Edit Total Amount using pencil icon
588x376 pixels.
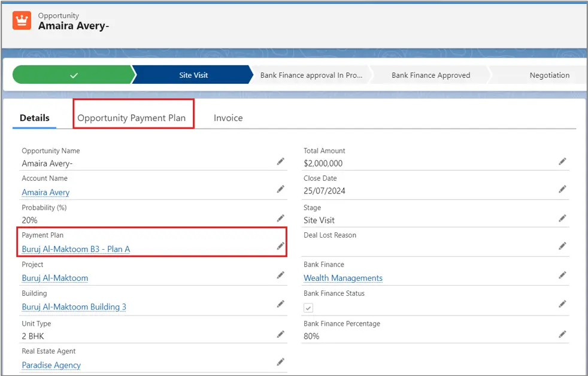point(562,162)
